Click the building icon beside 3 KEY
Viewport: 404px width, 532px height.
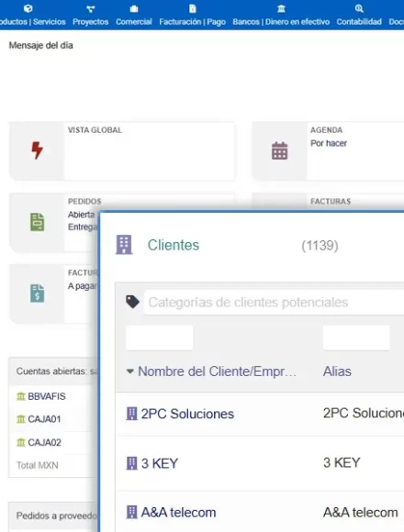tap(131, 463)
